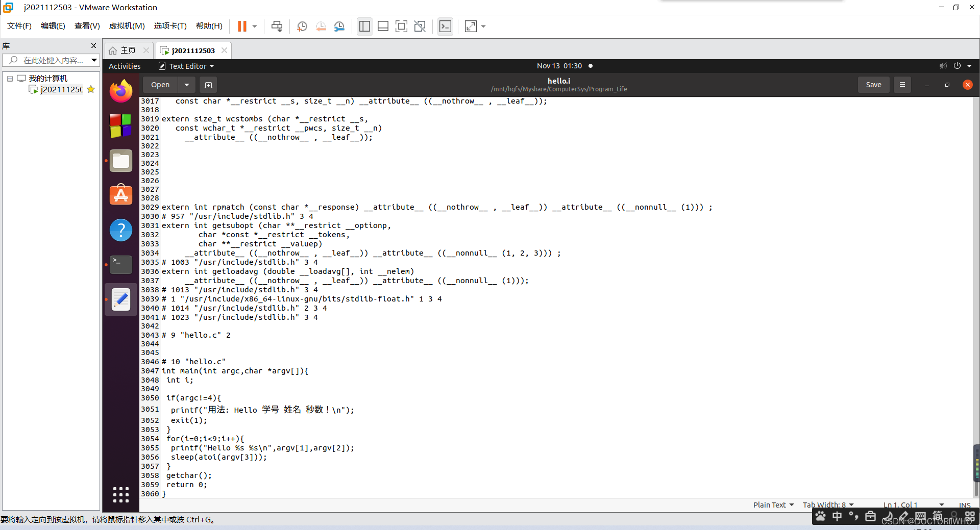Open the Text Editor application menu
Screen dimensions: 980x530
click(186, 66)
